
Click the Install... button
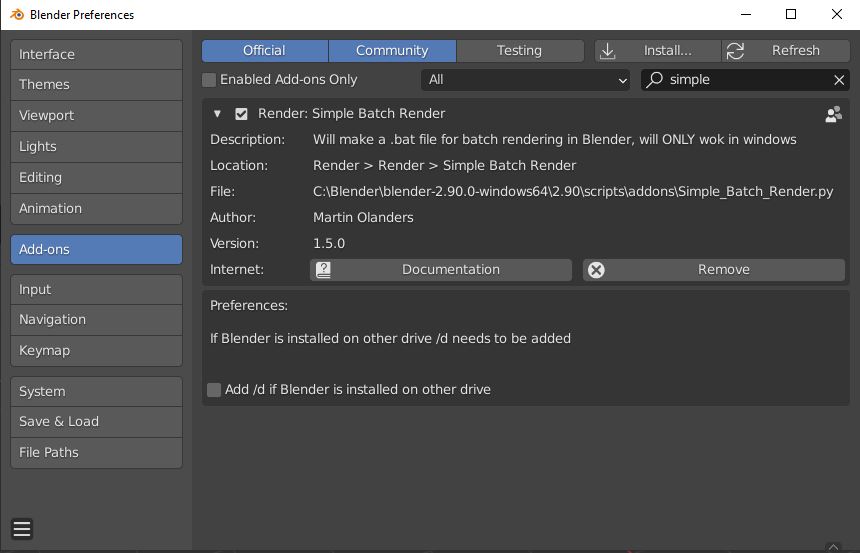(658, 50)
